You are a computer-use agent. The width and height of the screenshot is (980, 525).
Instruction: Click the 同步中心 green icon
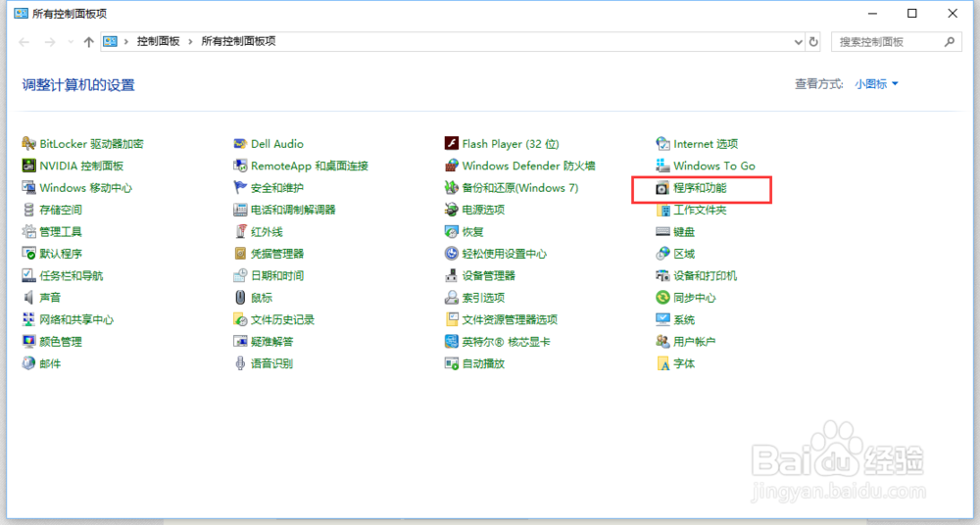[x=662, y=298]
